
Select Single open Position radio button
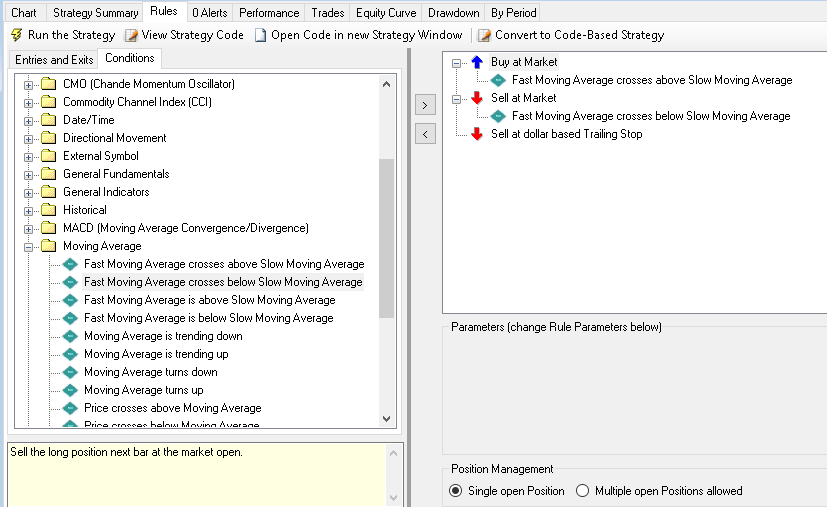(x=456, y=491)
